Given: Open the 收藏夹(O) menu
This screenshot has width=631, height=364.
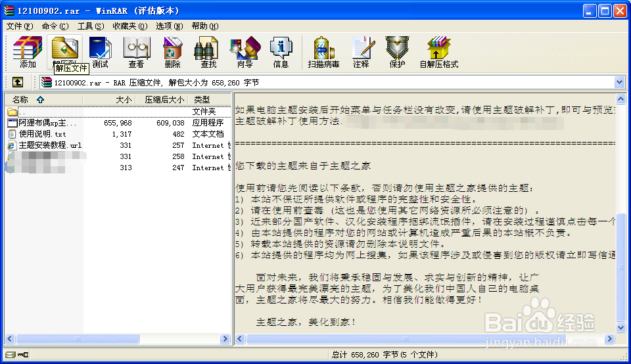Looking at the screenshot, I should 130,26.
